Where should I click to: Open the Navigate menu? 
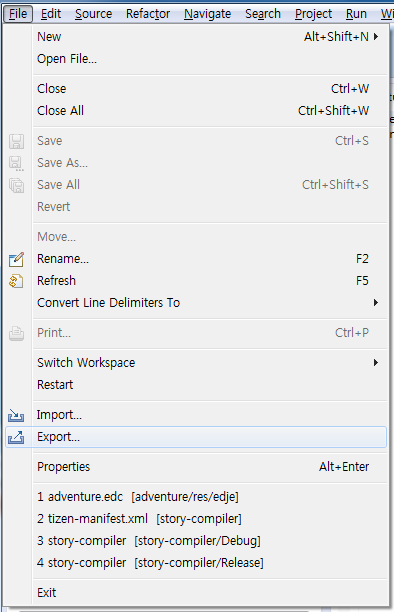207,14
